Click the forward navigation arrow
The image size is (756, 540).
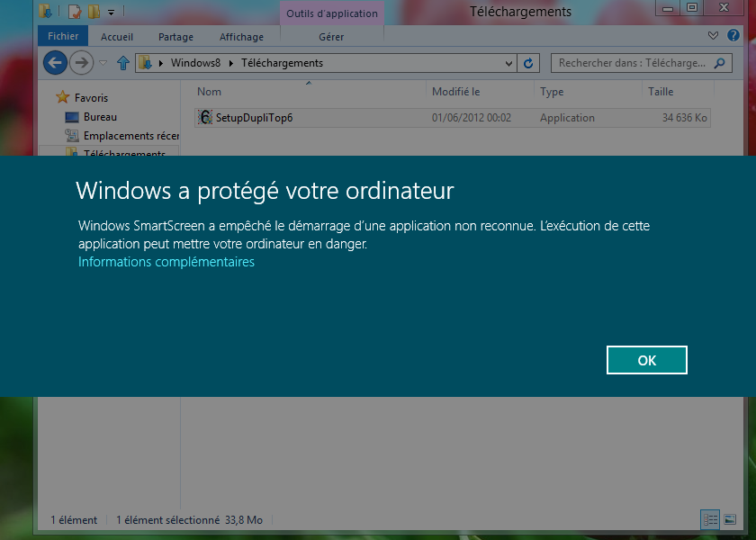[x=82, y=63]
